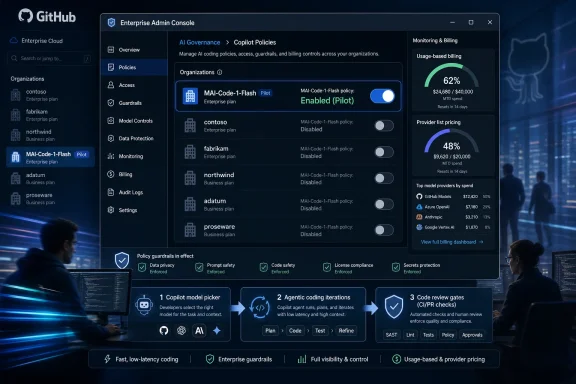Screen dimensions: 576x384
Task: Click the Azure OpenAI provider icon
Action: pos(419,207)
